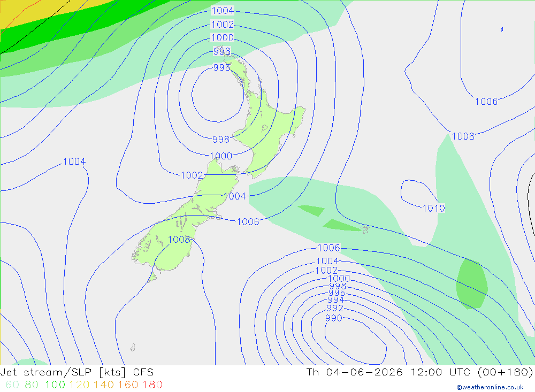Click the 1002 label west of the upper South Island
This screenshot has height=392, width=535.
tap(192, 175)
